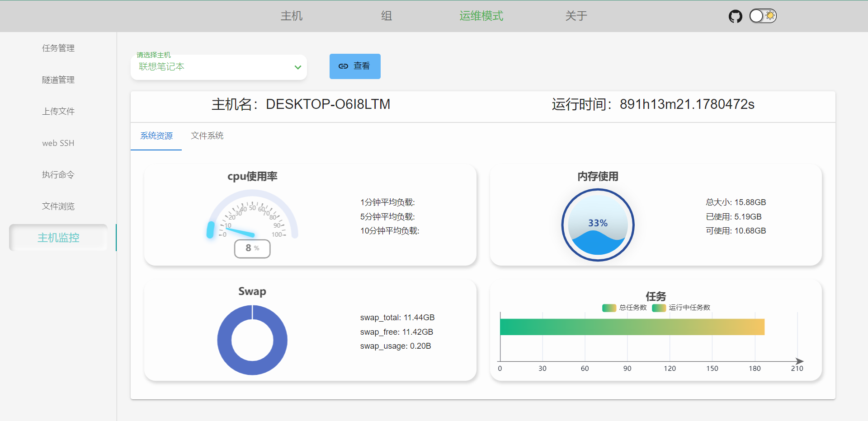Click the Swap donut chart

pyautogui.click(x=252, y=340)
